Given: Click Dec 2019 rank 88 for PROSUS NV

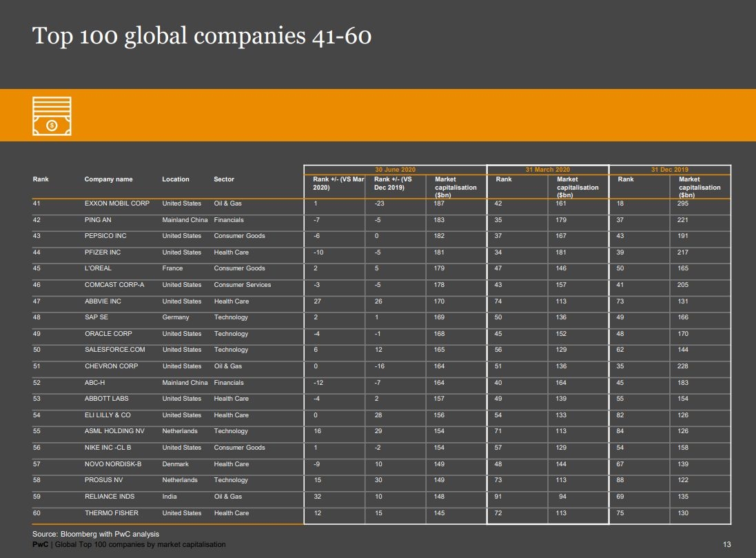Looking at the screenshot, I should tap(620, 480).
